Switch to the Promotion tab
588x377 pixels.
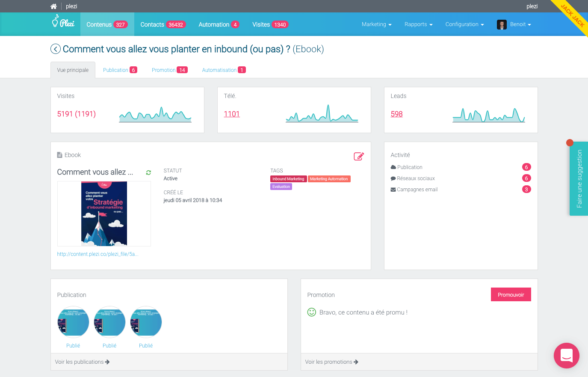(x=169, y=70)
